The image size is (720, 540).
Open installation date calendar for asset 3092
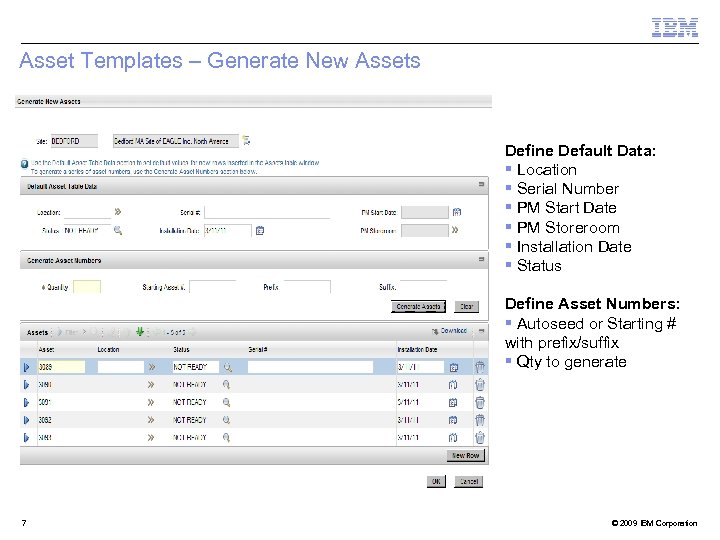pos(453,420)
